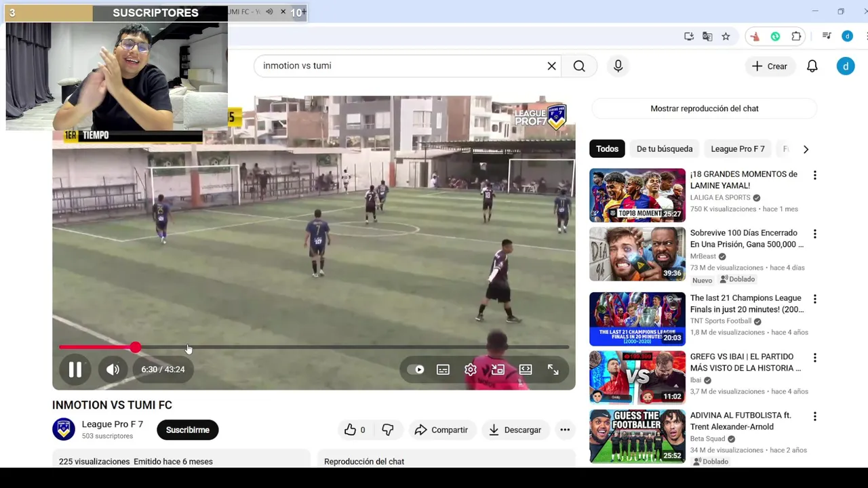Open MrBeast prison video thumbnail
This screenshot has width=868, height=488.
click(x=637, y=254)
